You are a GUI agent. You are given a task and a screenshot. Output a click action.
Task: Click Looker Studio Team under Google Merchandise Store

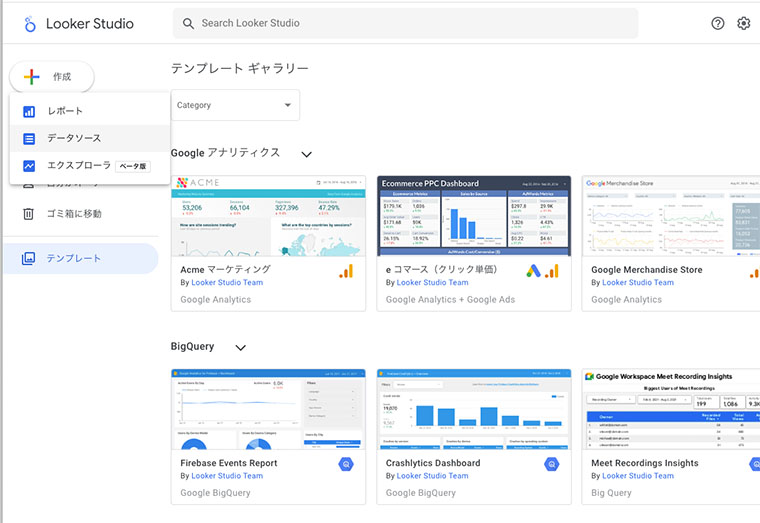tap(638, 283)
